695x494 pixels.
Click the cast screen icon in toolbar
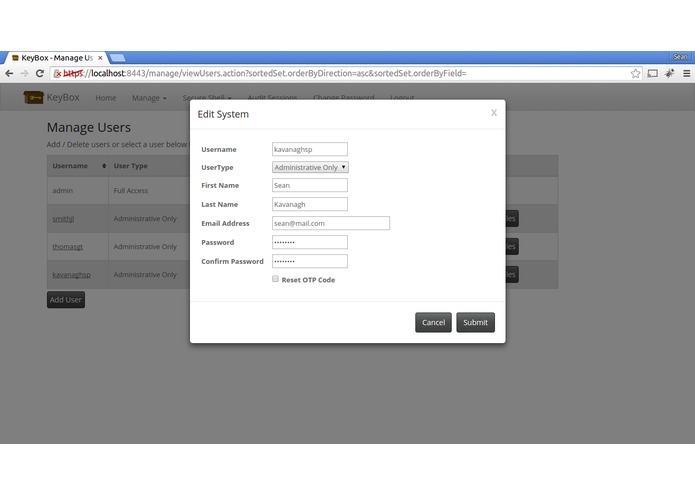(x=652, y=74)
